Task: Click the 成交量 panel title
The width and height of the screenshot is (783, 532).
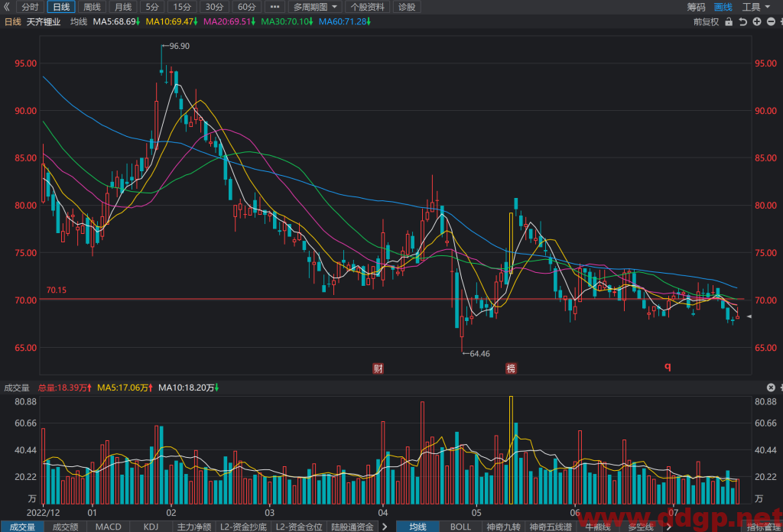Action: [17, 388]
